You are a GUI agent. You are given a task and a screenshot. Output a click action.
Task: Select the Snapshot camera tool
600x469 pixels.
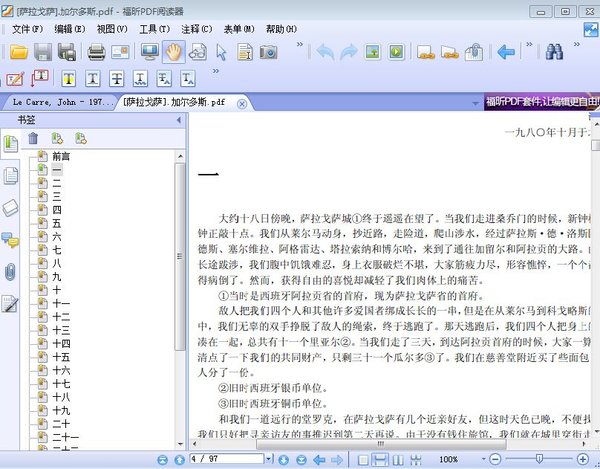click(268, 52)
